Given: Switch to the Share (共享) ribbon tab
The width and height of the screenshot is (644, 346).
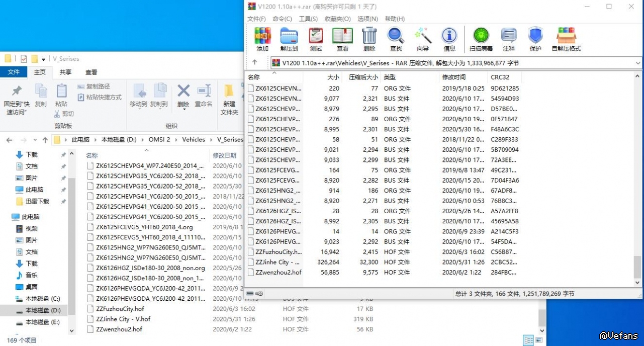Looking at the screenshot, I should tap(65, 72).
